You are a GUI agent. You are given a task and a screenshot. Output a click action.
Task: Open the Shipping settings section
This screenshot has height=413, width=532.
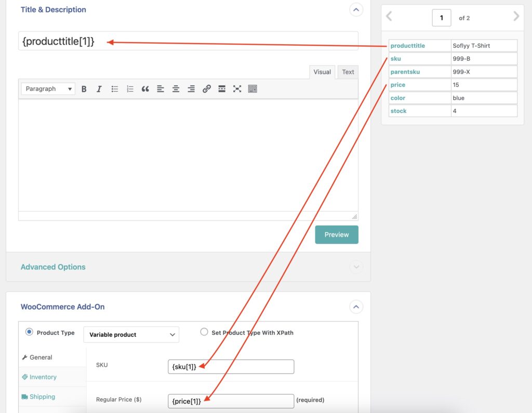tap(38, 396)
